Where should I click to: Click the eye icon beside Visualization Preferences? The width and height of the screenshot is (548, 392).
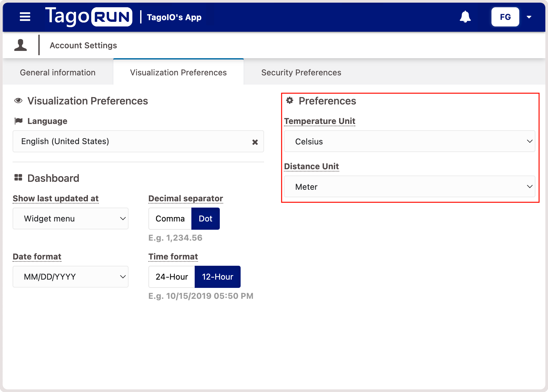click(x=19, y=100)
